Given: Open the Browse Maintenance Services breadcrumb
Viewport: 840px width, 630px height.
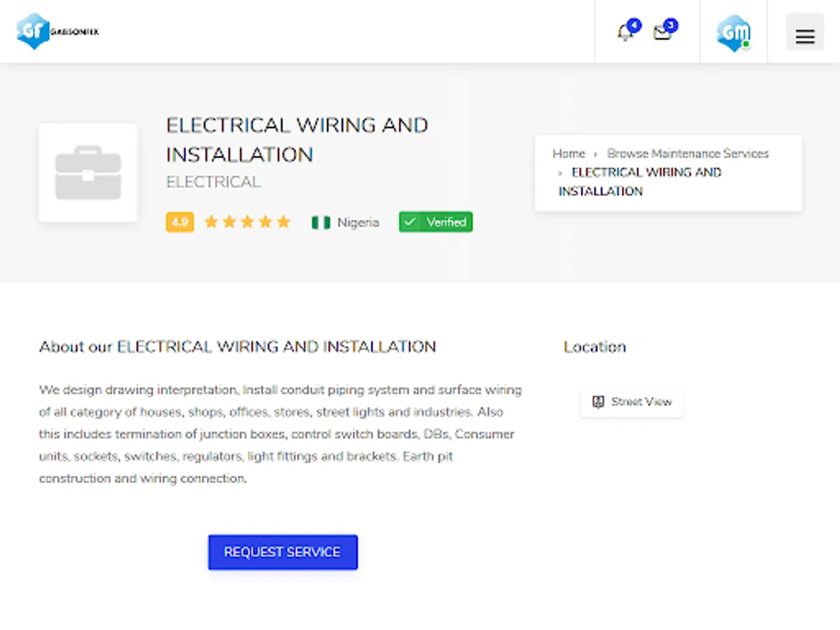Looking at the screenshot, I should point(687,153).
